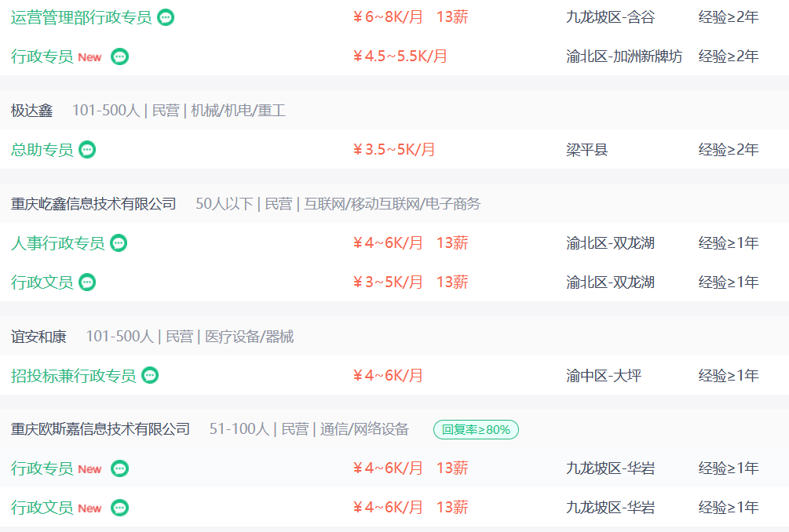Open company 重庆屹鑫信息技术有限公司
The width and height of the screenshot is (789, 532).
[x=93, y=204]
